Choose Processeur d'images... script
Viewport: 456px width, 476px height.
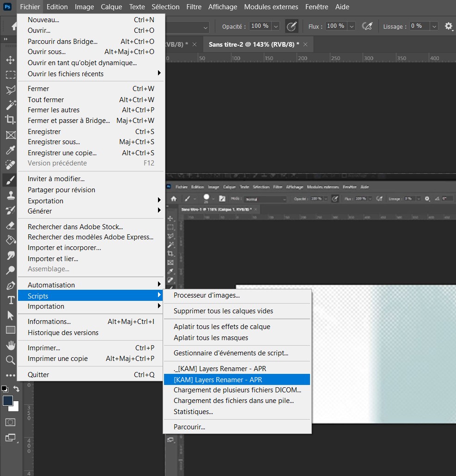(237, 295)
